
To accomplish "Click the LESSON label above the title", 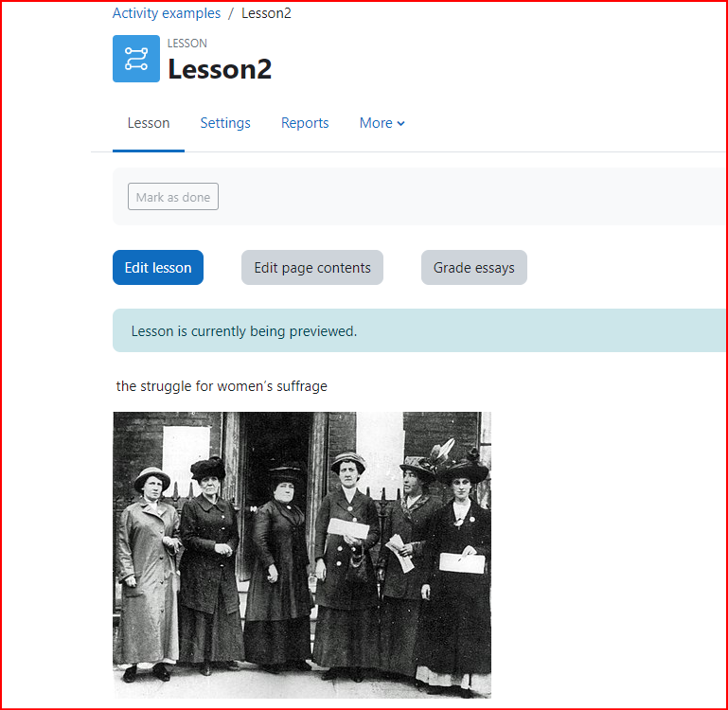I will click(187, 44).
